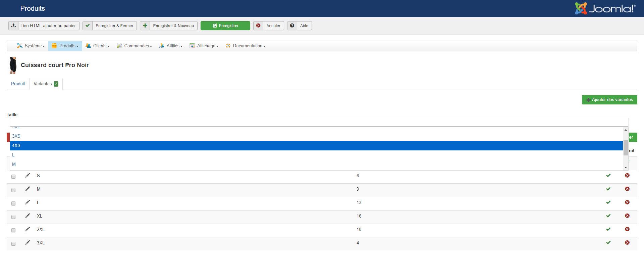Open the XL variant with its pencil icon
The image size is (644, 280).
(28, 216)
